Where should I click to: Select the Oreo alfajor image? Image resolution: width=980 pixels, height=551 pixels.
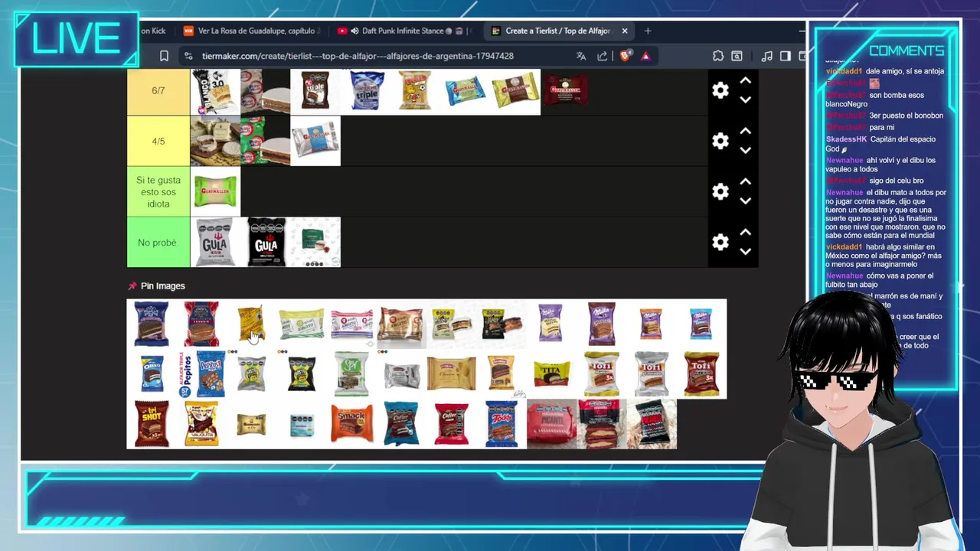pyautogui.click(x=152, y=374)
